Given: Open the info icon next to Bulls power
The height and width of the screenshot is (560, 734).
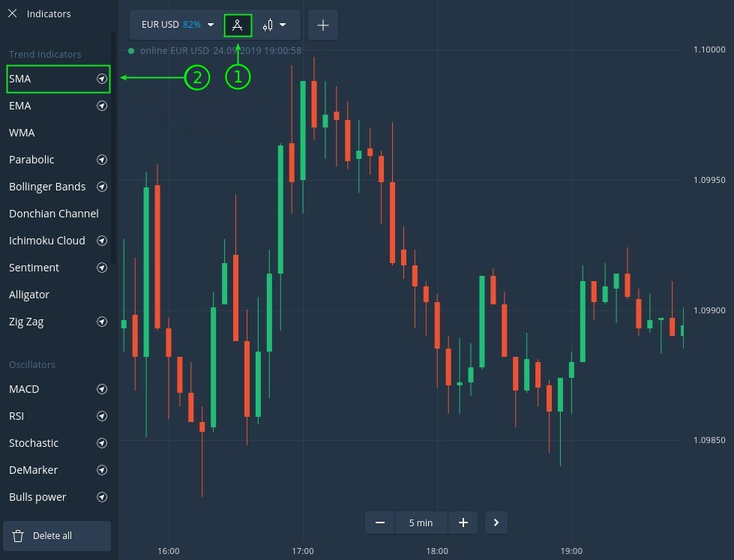Looking at the screenshot, I should click(x=102, y=497).
